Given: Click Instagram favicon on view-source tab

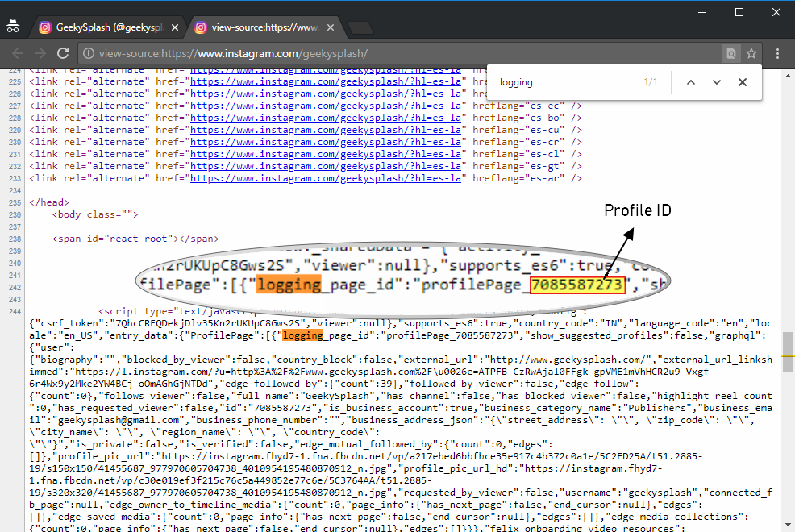Looking at the screenshot, I should point(201,27).
